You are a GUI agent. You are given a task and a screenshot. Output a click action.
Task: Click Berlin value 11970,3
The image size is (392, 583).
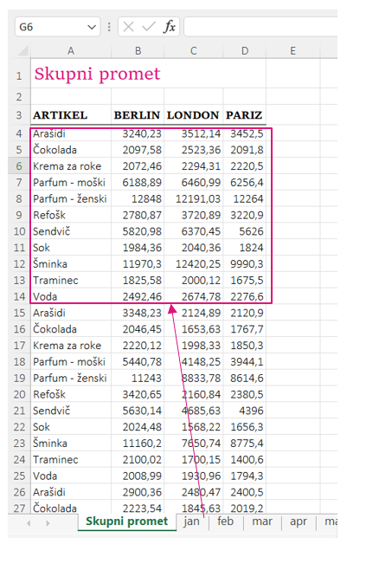(x=138, y=264)
